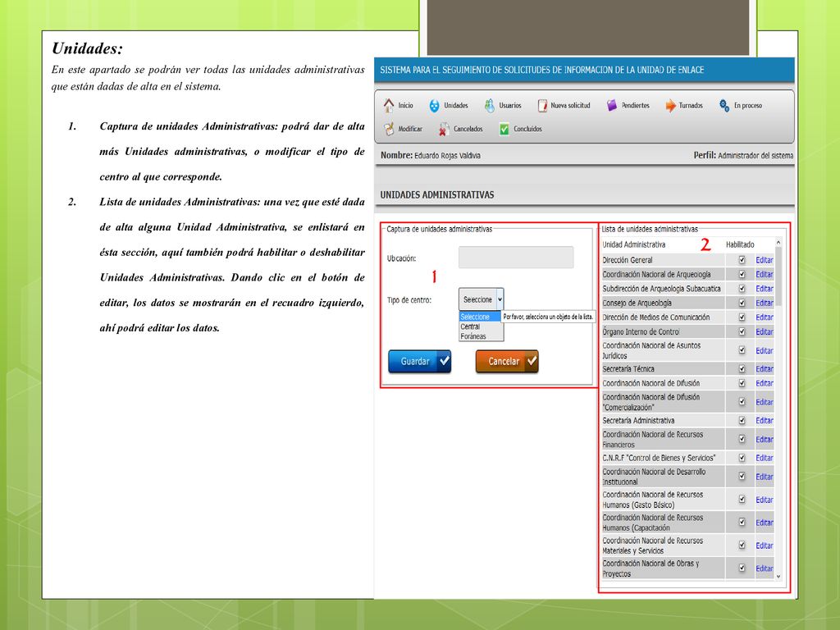
Task: Click Editar for Coordinación Nacional de Obras y Proyectos
Action: click(x=764, y=568)
